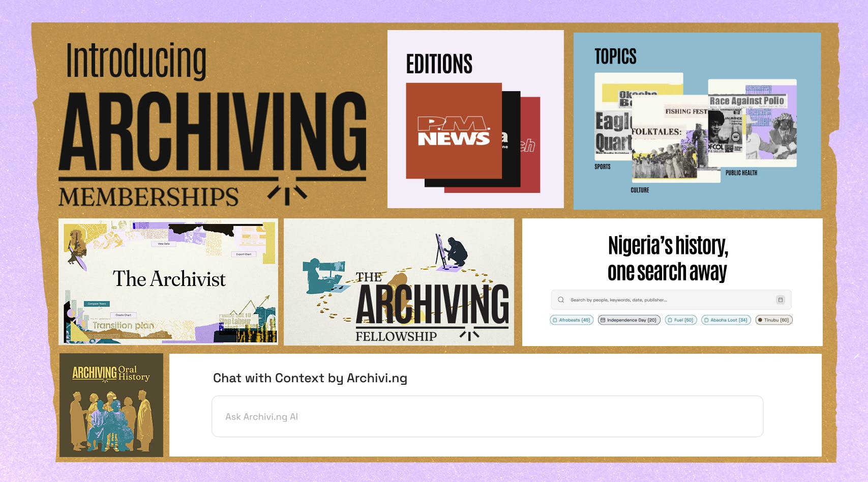
Task: Select the CULTURE topic label
Action: [640, 190]
